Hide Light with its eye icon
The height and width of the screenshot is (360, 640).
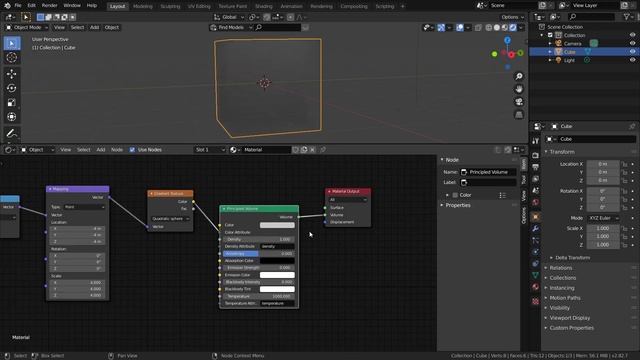[632, 60]
